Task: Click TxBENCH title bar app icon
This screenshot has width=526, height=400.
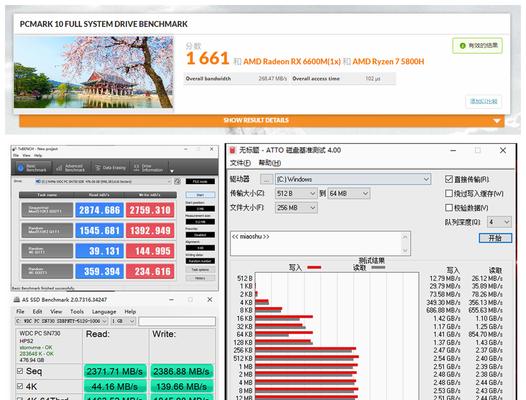Action: [x=15, y=149]
